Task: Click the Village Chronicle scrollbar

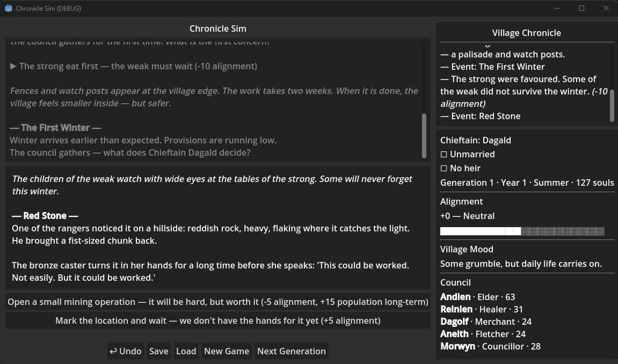Action: point(612,106)
